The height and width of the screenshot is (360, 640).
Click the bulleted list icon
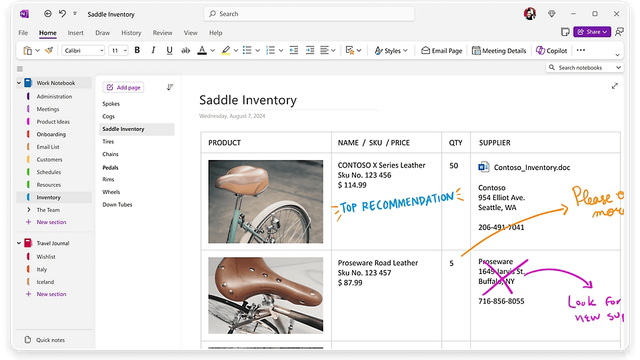(247, 50)
